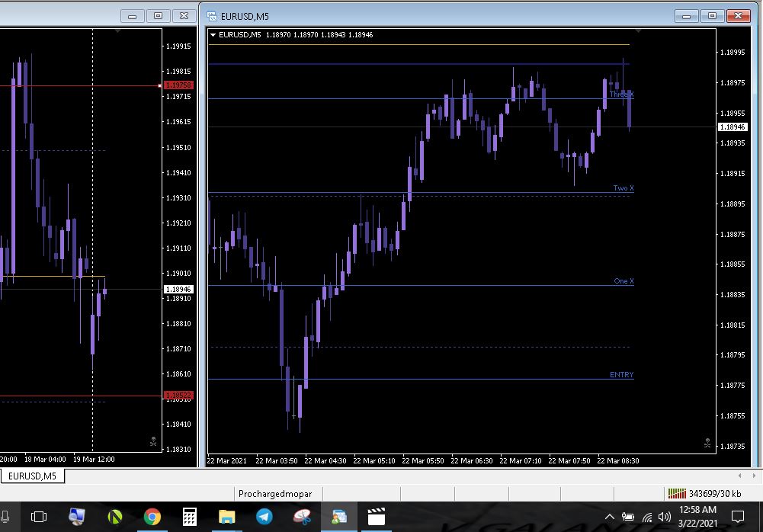Open the clock and date panel
This screenshot has height=532, width=763.
click(697, 517)
